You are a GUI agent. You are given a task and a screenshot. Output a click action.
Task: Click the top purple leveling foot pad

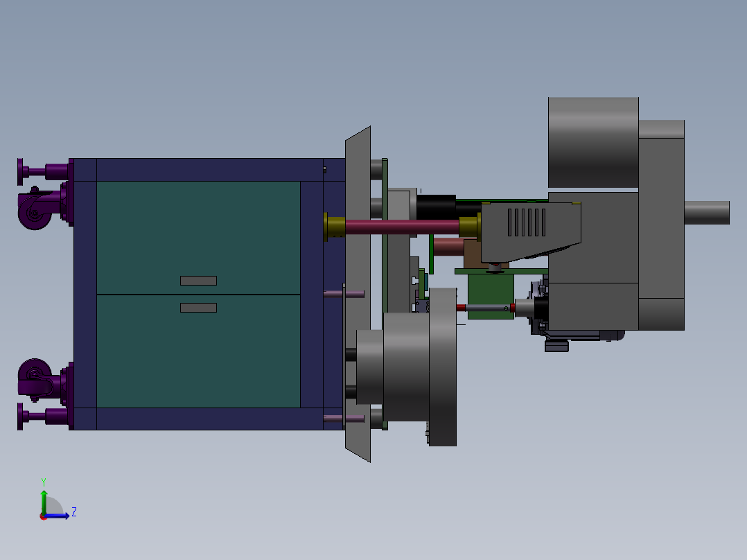tap(20, 172)
